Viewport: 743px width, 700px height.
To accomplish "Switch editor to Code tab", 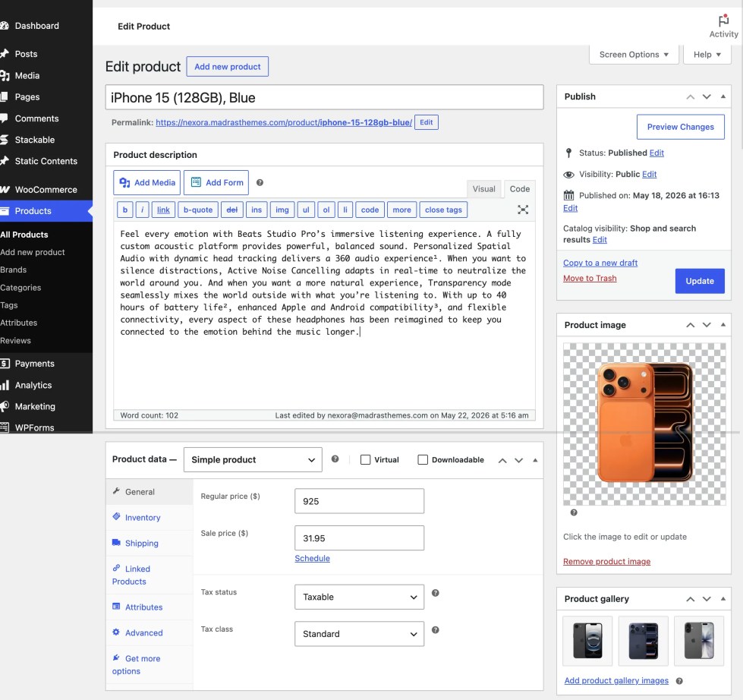I will [x=519, y=188].
